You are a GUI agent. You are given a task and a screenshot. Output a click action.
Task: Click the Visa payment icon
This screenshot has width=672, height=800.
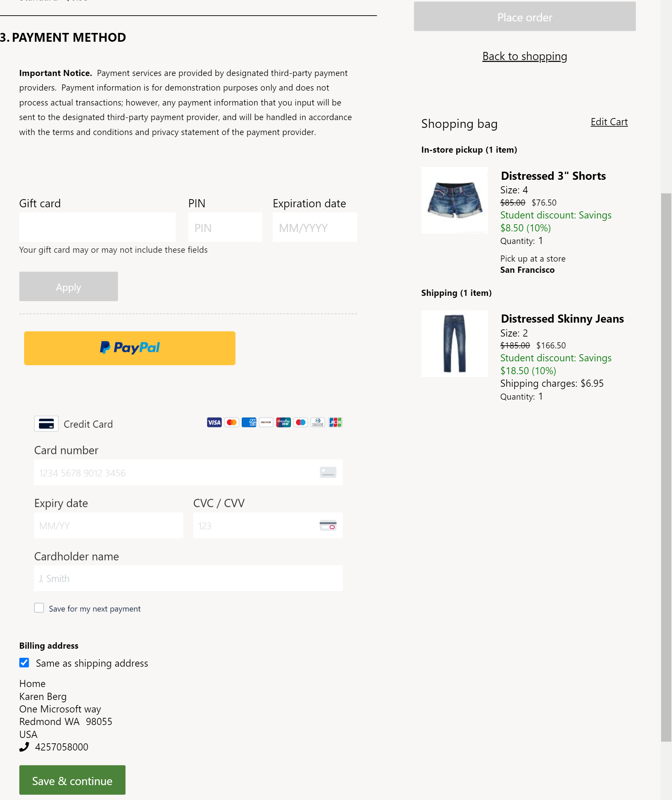[x=213, y=422]
